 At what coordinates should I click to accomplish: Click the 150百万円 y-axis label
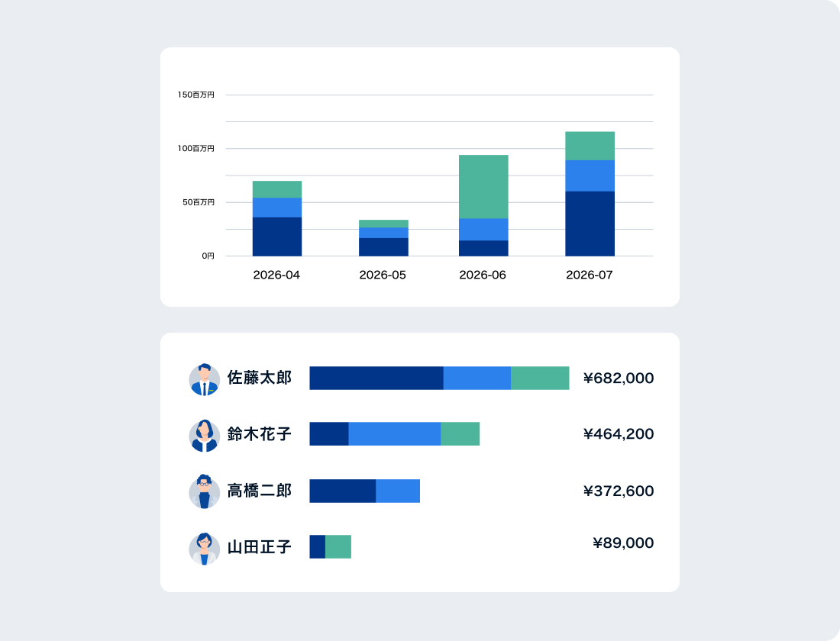(x=196, y=95)
